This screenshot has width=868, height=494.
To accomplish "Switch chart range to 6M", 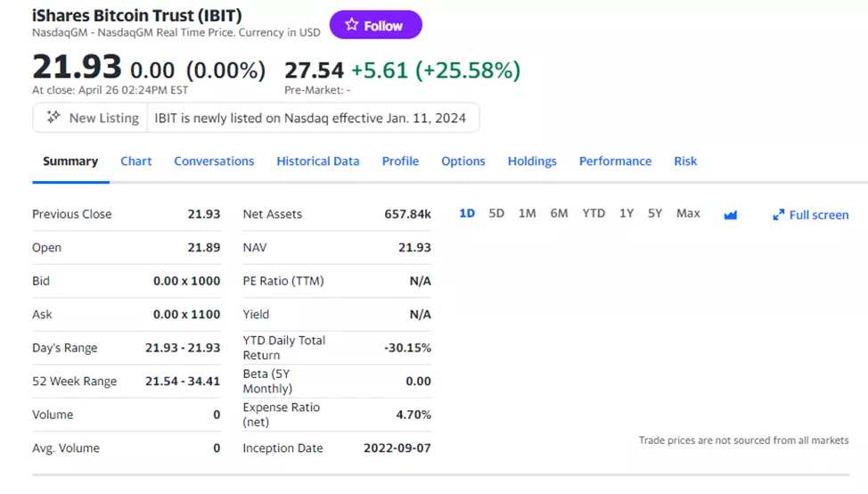I will [559, 213].
